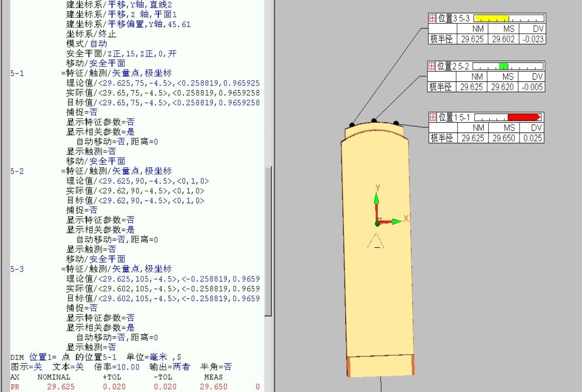The height and width of the screenshot is (392, 582).
Task: Click the 半角=否 setting
Action: [x=216, y=367]
